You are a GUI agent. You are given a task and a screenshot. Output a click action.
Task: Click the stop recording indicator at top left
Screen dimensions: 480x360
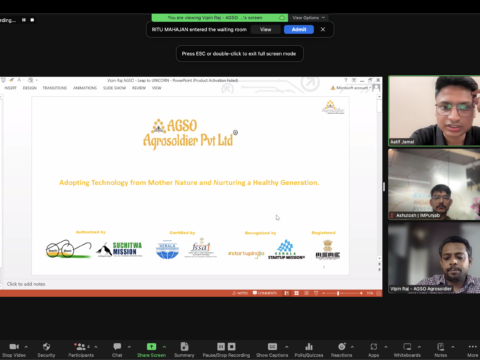coord(32,20)
